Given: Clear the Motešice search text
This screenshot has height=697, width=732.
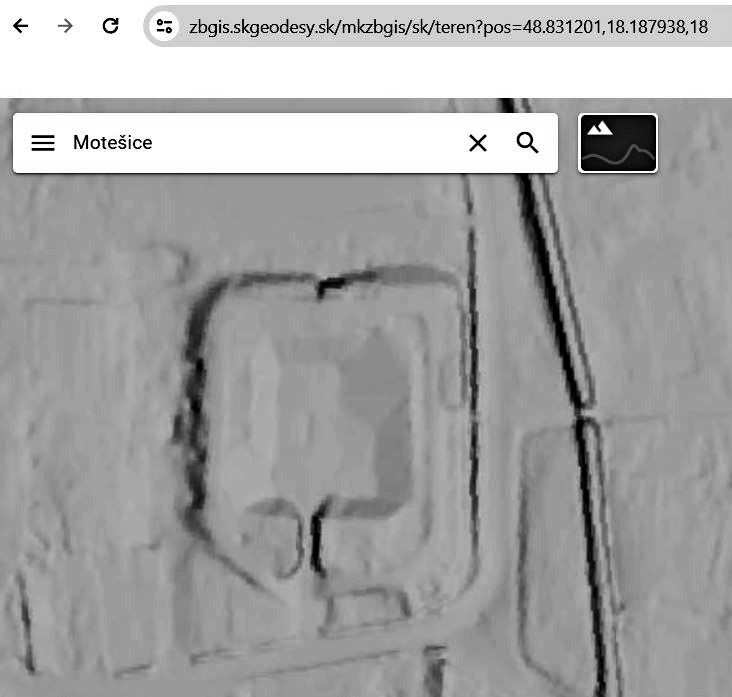Looking at the screenshot, I should tap(478, 143).
